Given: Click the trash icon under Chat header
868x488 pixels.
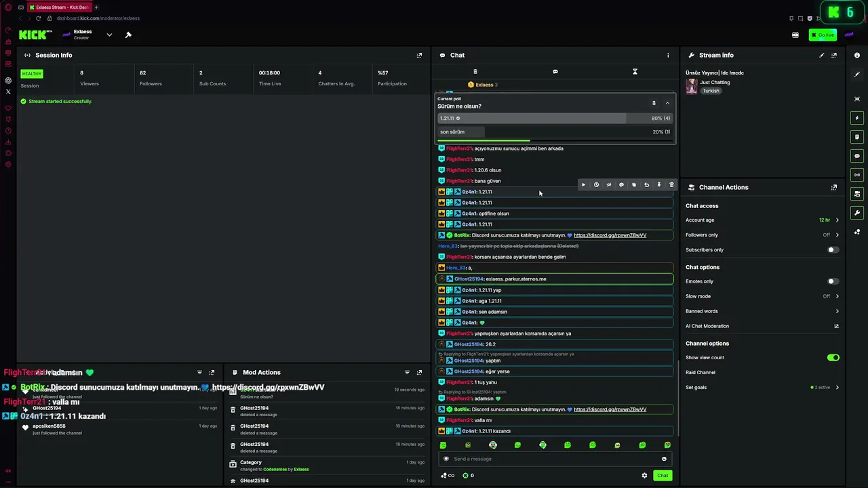Looking at the screenshot, I should [475, 72].
